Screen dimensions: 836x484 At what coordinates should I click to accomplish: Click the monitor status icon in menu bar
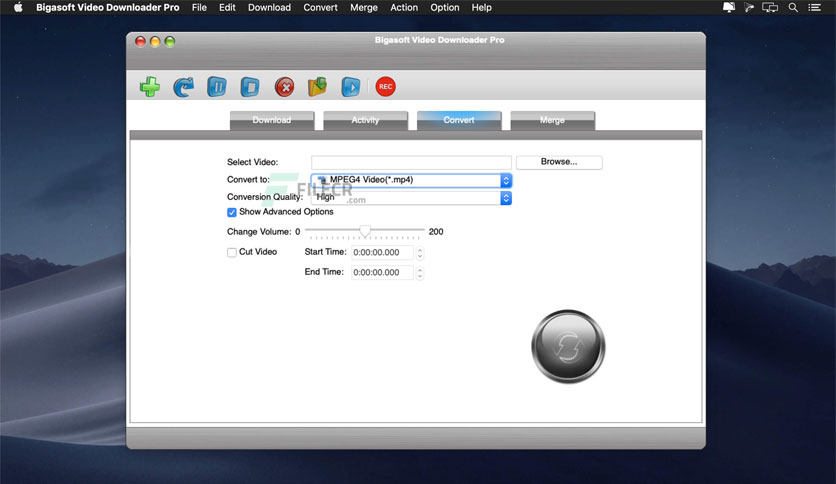click(729, 7)
